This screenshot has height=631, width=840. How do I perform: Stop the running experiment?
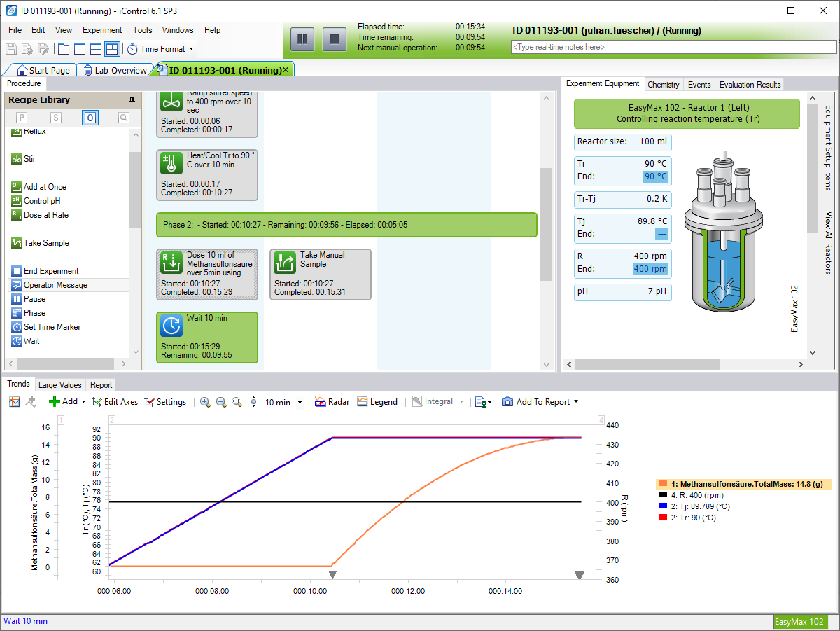(335, 39)
